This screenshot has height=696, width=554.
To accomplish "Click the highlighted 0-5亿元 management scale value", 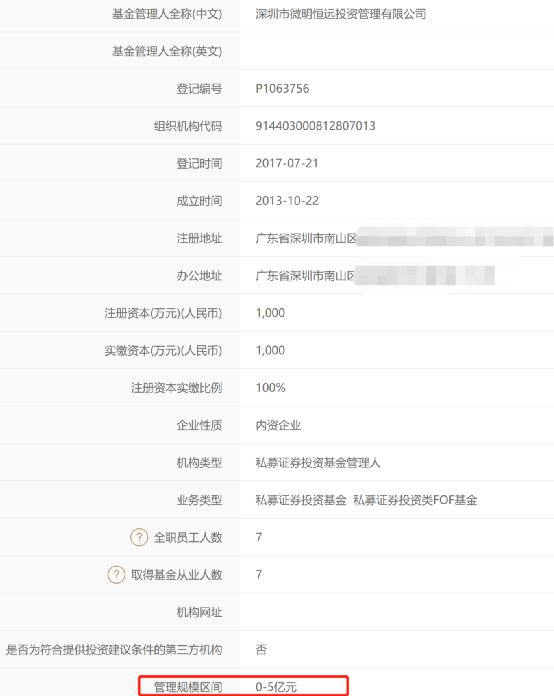I will (x=276, y=687).
